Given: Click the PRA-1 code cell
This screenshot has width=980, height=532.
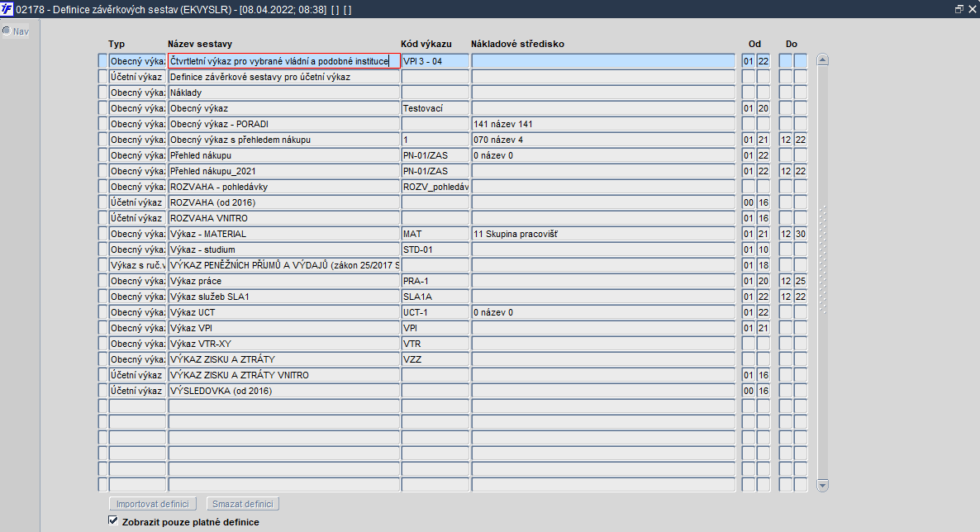Looking at the screenshot, I should (x=435, y=281).
